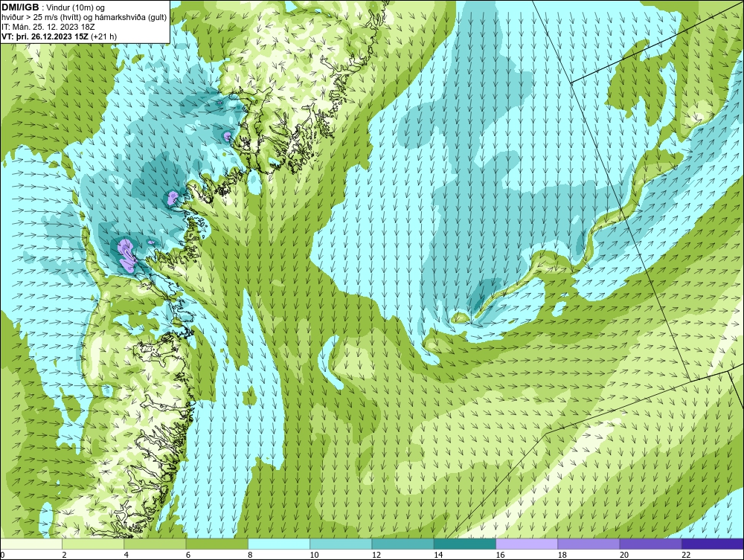This screenshot has width=744, height=560.
Task: Click the '10' colorbar scale label
Action: (x=314, y=556)
